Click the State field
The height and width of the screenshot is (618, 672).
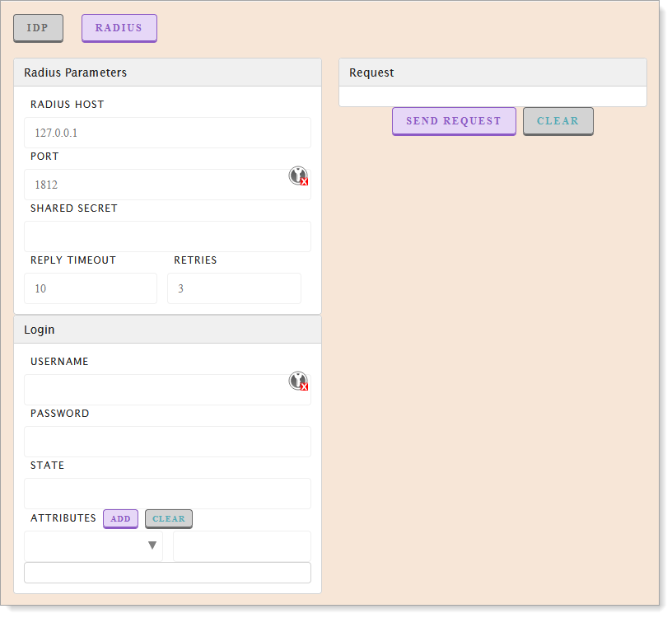(x=167, y=493)
